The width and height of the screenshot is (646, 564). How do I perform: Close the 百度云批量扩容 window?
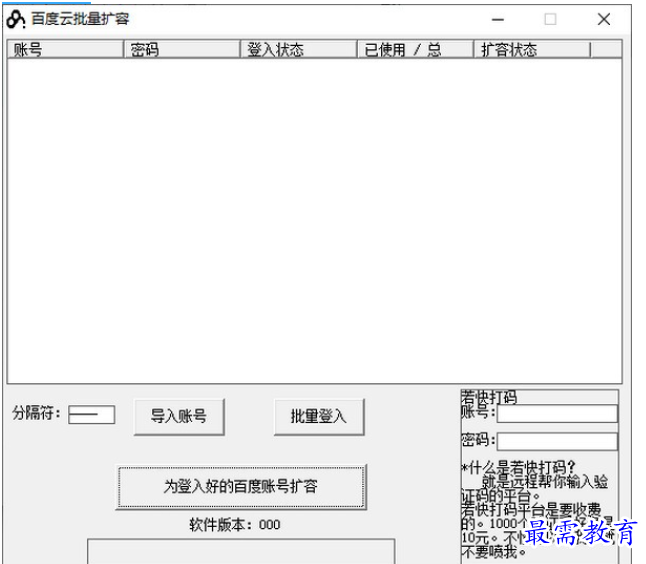604,19
